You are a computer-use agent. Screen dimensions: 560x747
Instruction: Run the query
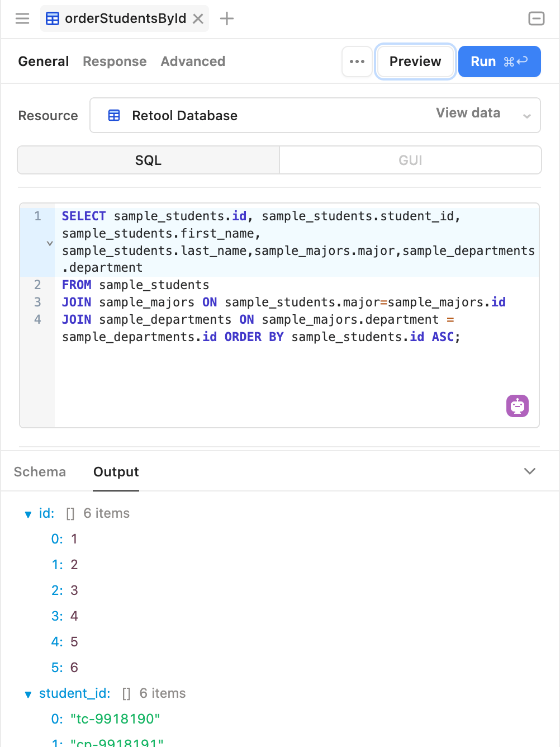[500, 62]
